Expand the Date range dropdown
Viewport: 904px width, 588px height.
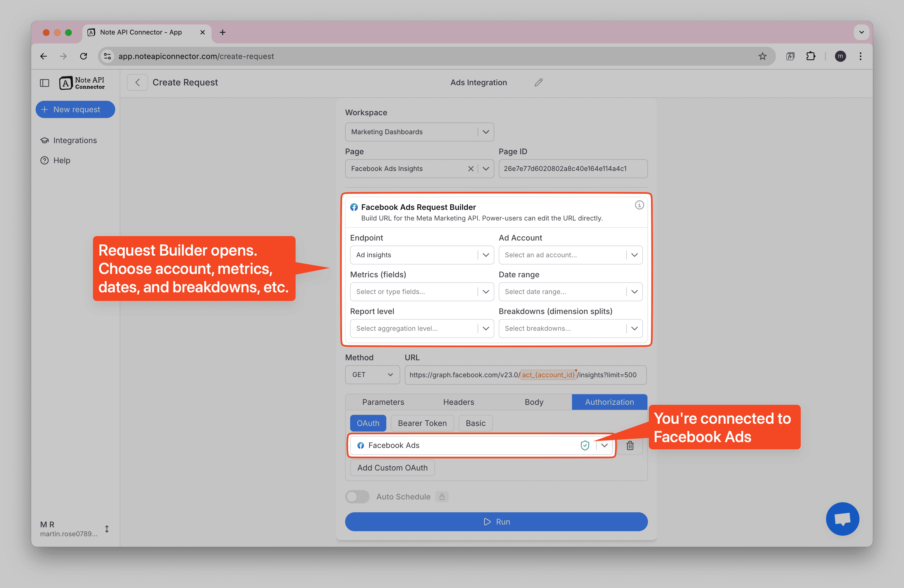570,292
